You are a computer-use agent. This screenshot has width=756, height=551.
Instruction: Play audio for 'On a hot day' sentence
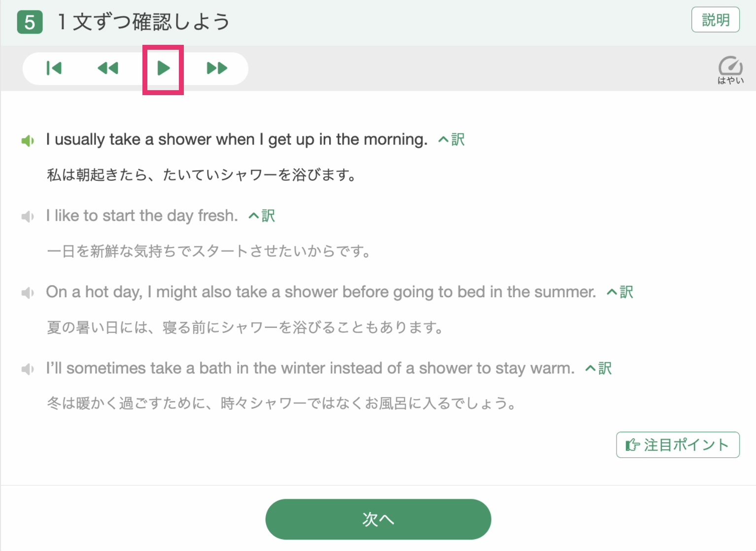pos(28,293)
